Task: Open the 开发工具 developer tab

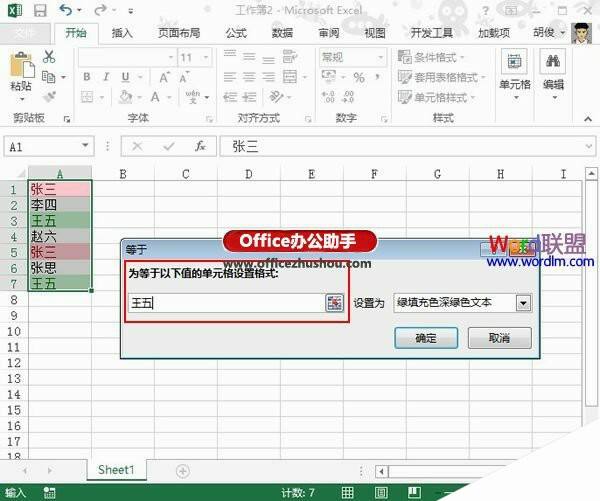Action: tap(432, 33)
